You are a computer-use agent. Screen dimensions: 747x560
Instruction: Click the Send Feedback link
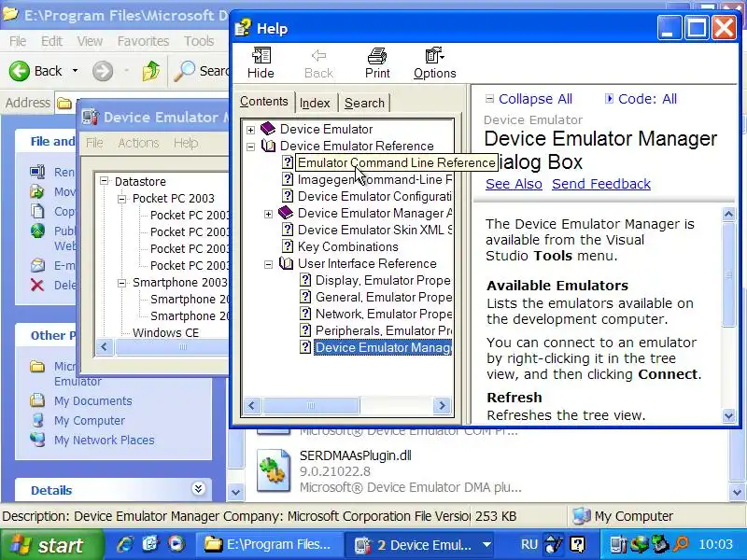tap(601, 184)
